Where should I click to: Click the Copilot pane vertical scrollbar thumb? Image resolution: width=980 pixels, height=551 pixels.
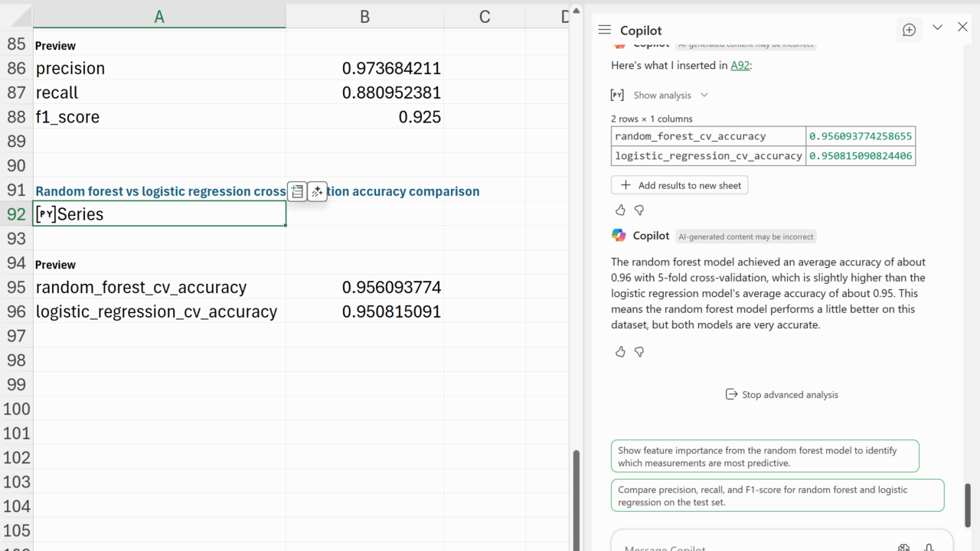(968, 505)
